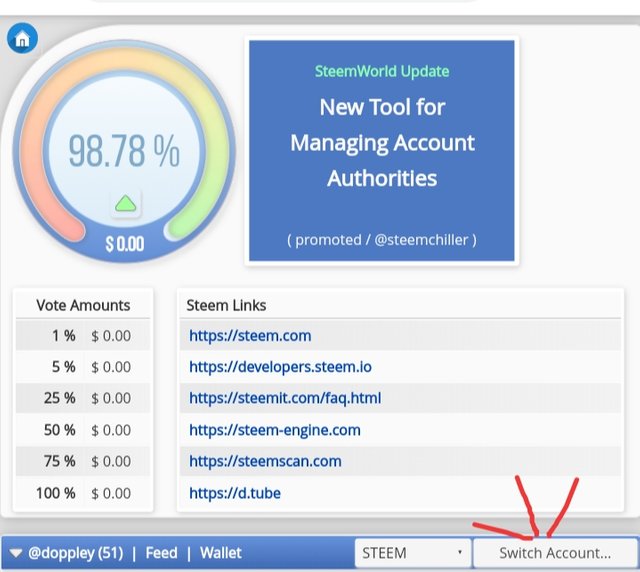The image size is (640, 572).
Task: Open the Feed link
Action: coord(162,553)
